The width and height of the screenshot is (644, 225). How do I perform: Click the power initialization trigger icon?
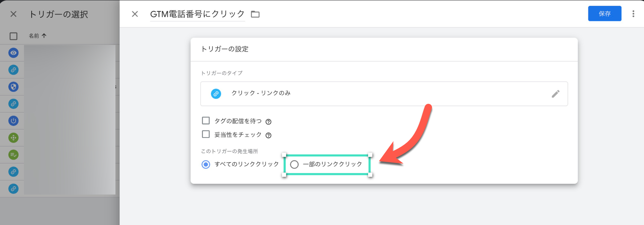pos(13,121)
